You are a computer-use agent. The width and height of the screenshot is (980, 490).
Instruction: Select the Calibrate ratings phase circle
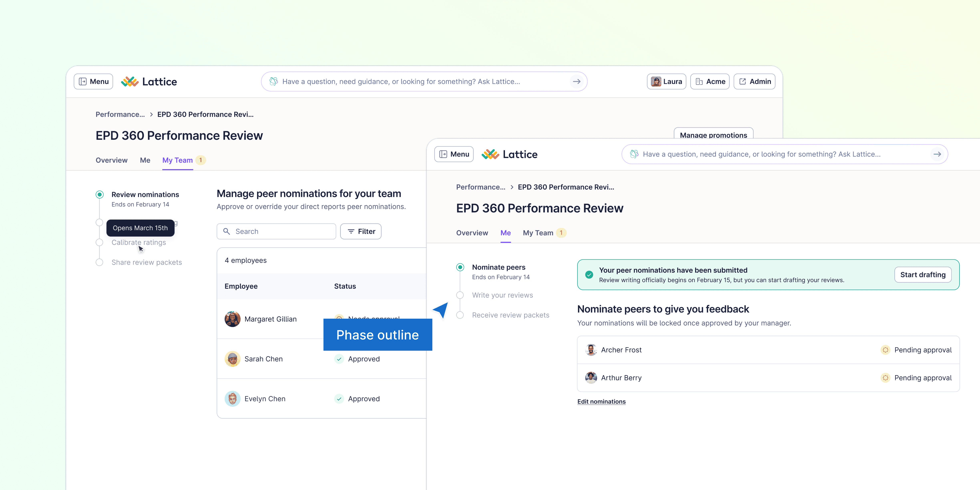tap(99, 242)
